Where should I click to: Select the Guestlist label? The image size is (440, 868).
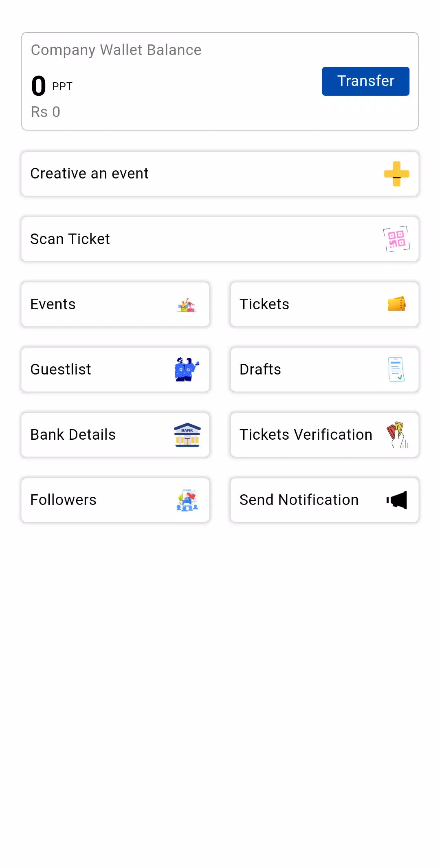point(61,370)
